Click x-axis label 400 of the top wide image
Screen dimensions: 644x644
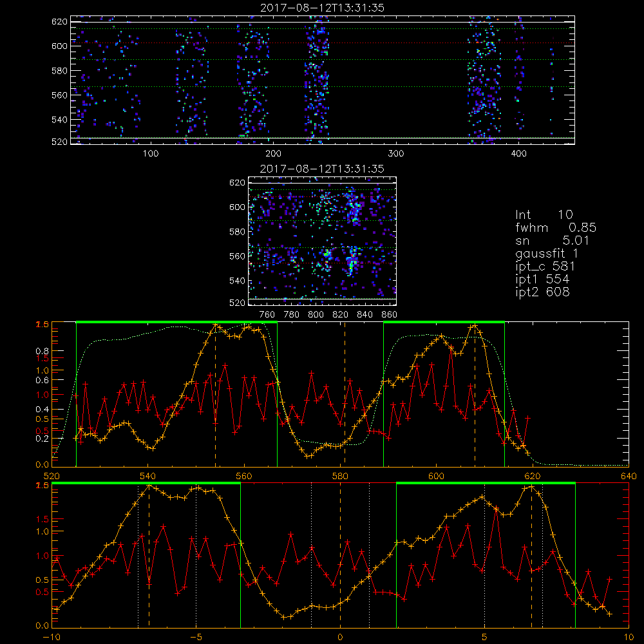click(x=518, y=154)
